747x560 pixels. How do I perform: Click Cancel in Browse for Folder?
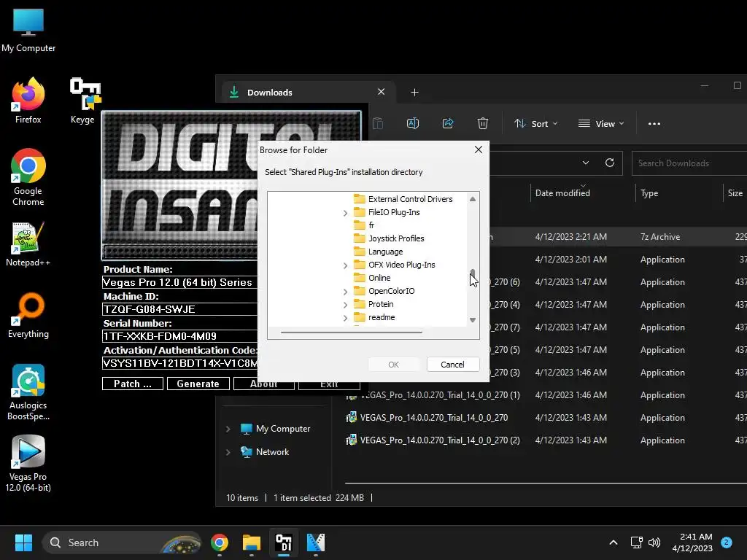(452, 365)
